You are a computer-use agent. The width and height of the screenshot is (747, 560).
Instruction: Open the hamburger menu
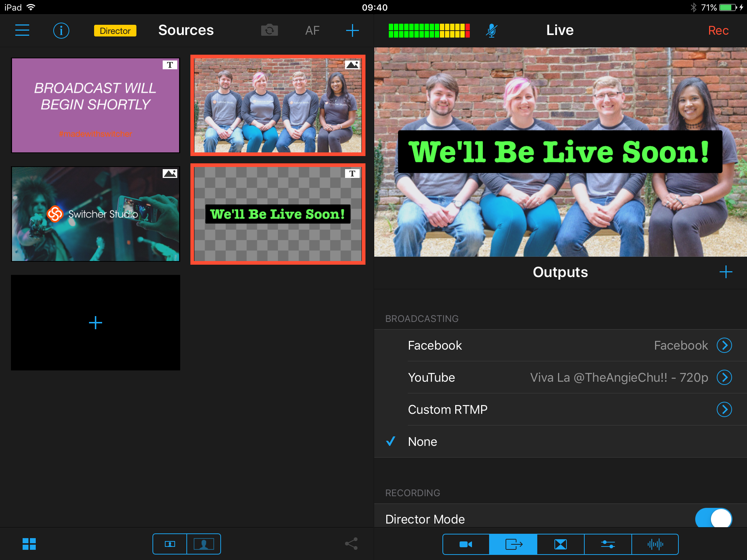tap(22, 30)
